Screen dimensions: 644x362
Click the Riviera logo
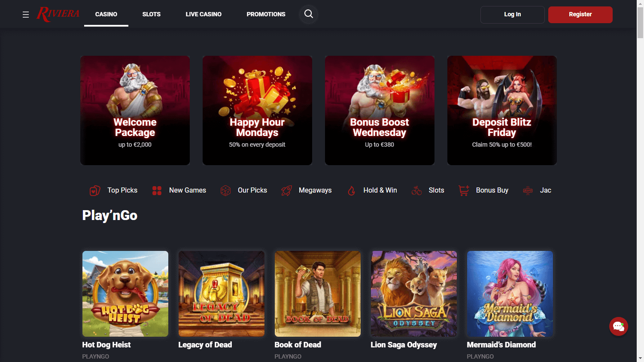click(x=58, y=14)
